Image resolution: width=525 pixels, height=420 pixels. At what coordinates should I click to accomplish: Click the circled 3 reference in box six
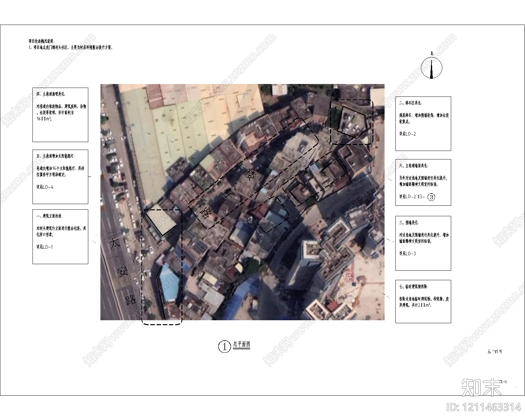431,197
